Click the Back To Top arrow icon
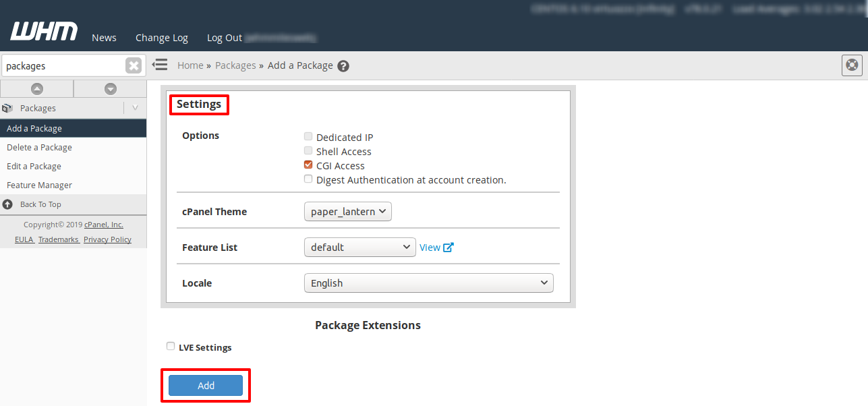The height and width of the screenshot is (406, 868). pos(7,204)
